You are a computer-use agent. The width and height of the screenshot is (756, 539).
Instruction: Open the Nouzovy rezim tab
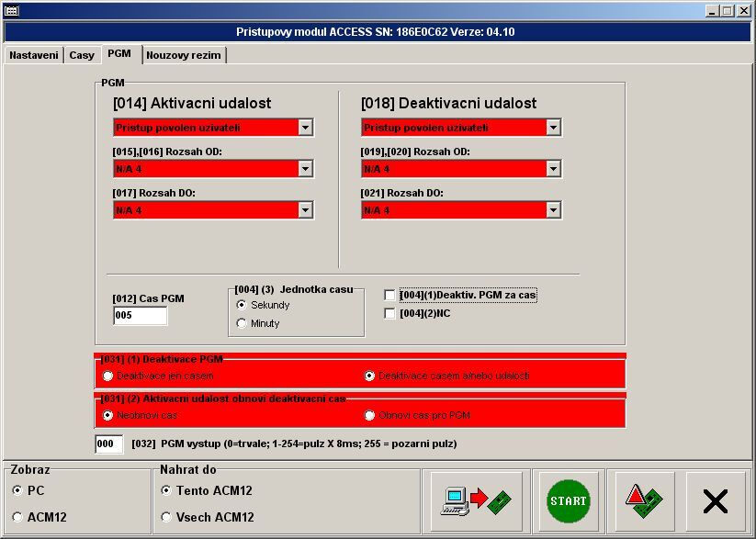(x=184, y=55)
